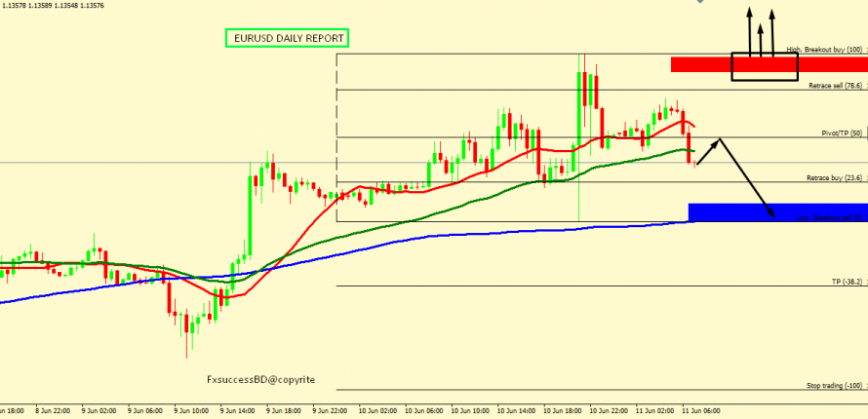Viewport: 868px width, 419px height.
Task: Click the 10 Jun 18:00 time axis label
Action: click(x=563, y=411)
